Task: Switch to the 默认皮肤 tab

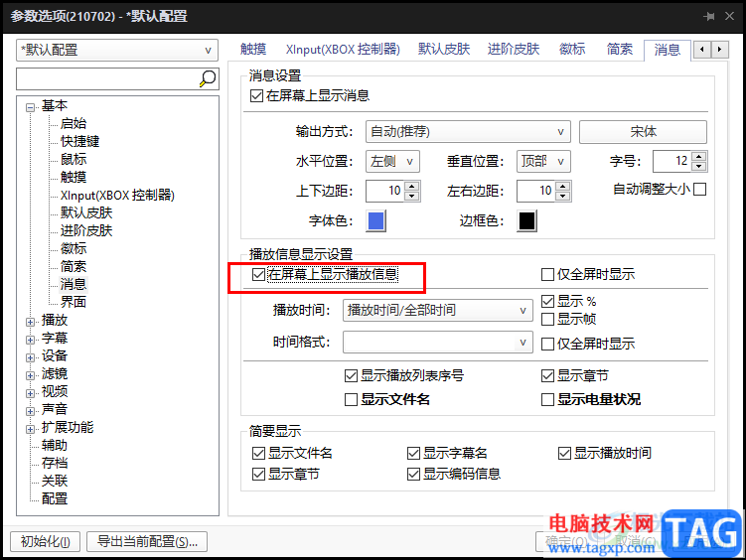Action: click(444, 49)
